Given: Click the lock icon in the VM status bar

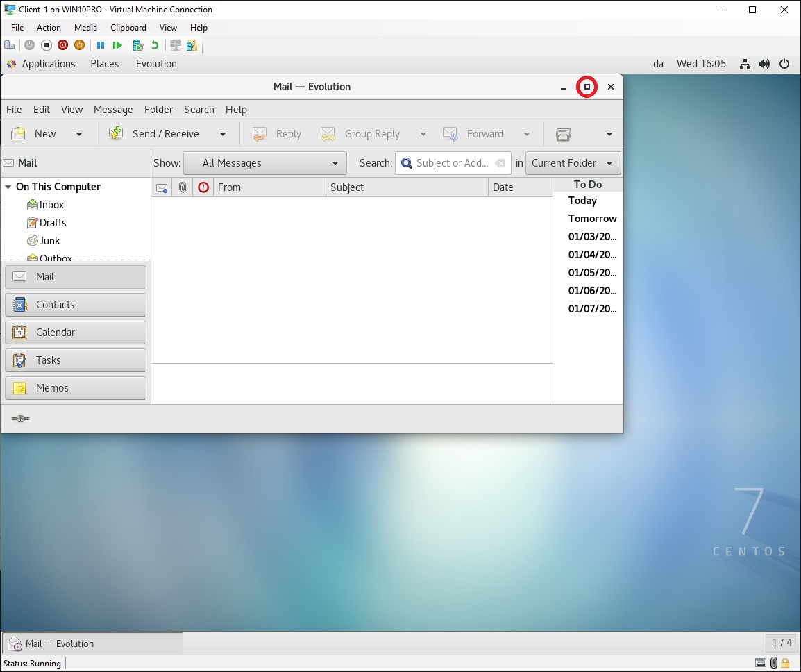Looking at the screenshot, I should pyautogui.click(x=784, y=663).
